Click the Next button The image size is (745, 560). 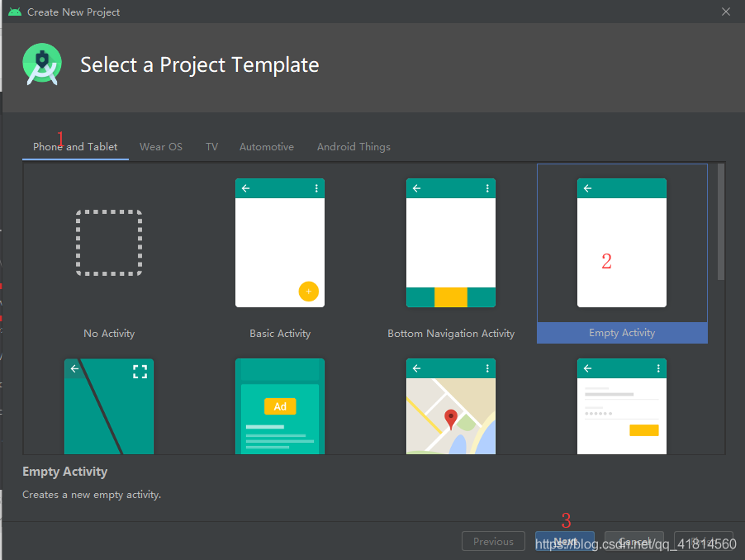[x=565, y=541]
